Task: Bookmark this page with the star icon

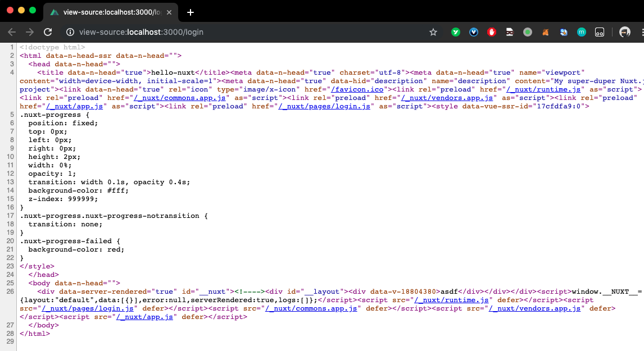Action: pyautogui.click(x=433, y=32)
